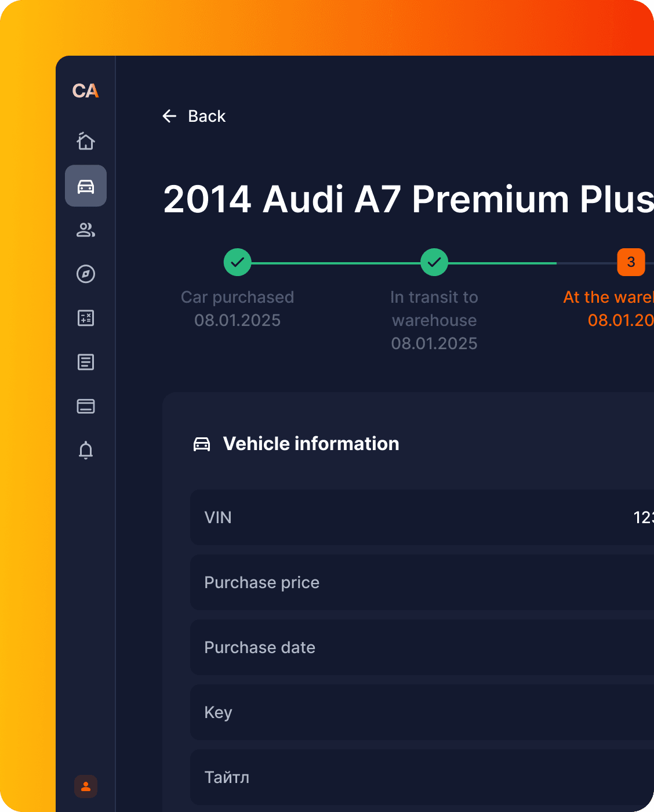Image resolution: width=654 pixels, height=812 pixels.
Task: Click the CA logo
Action: (x=85, y=91)
